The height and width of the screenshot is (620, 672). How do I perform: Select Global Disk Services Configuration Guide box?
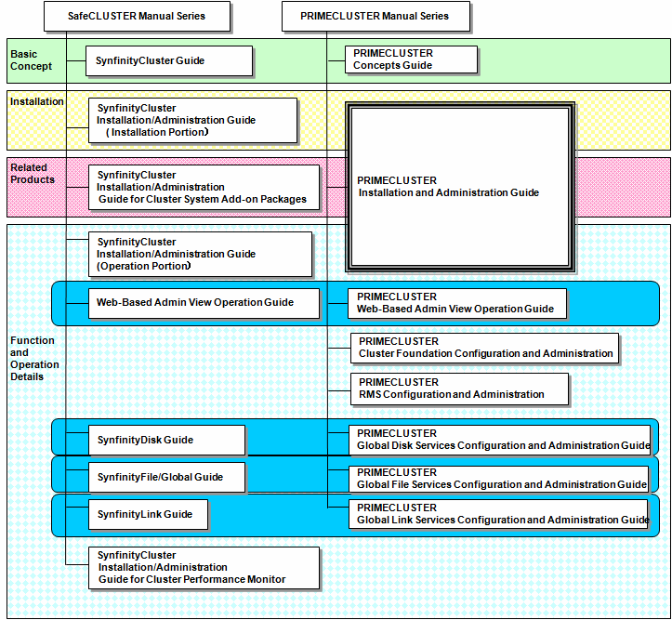coord(499,440)
